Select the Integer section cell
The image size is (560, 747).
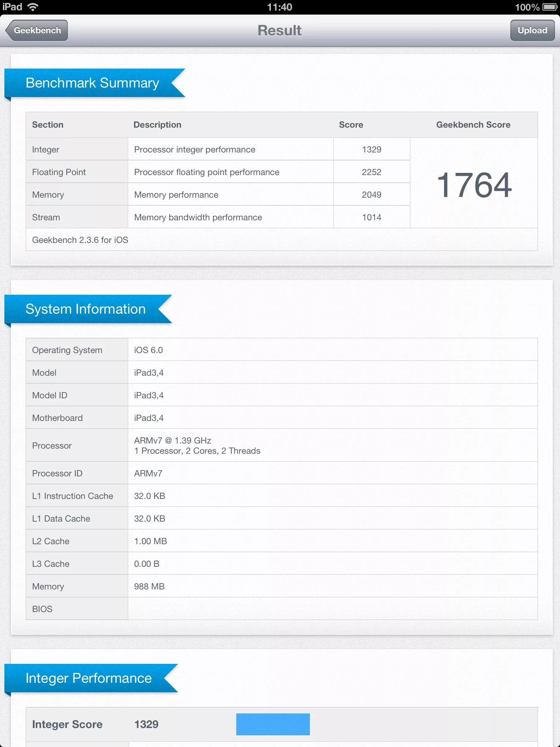pos(77,149)
